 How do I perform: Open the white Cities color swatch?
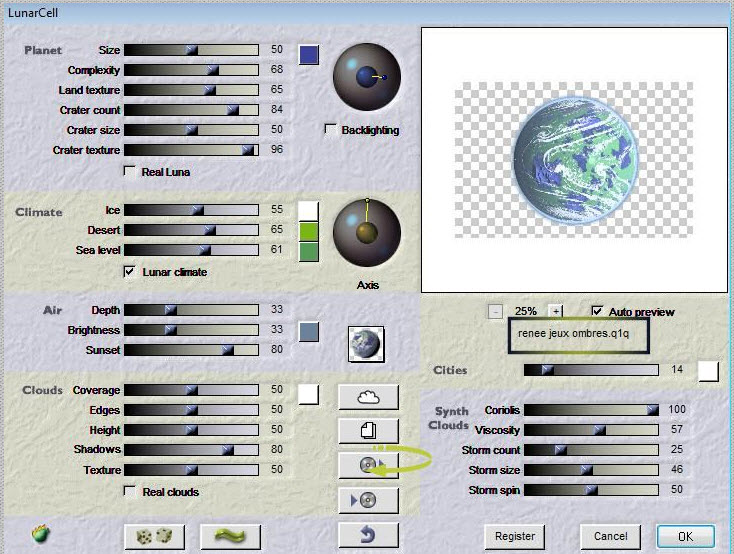coord(708,371)
